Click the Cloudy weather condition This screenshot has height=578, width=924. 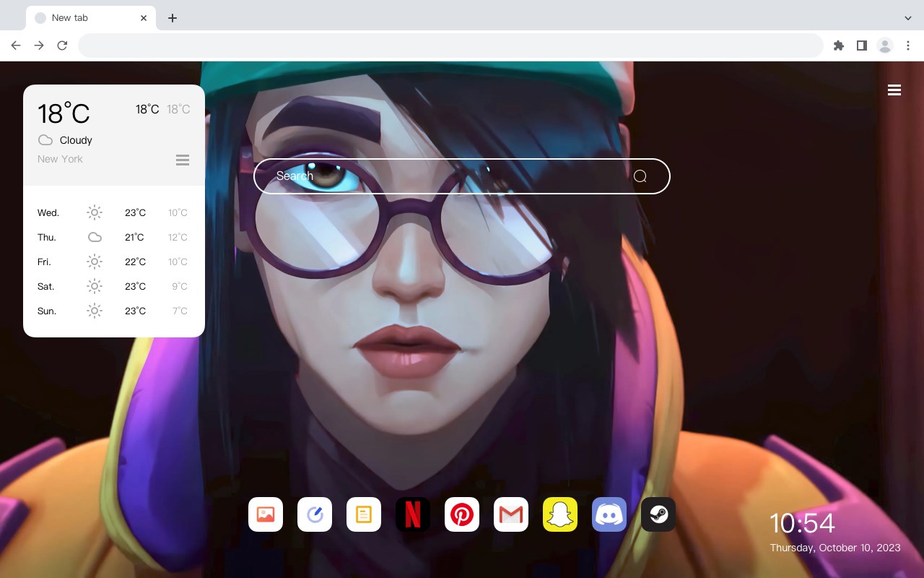(x=76, y=140)
